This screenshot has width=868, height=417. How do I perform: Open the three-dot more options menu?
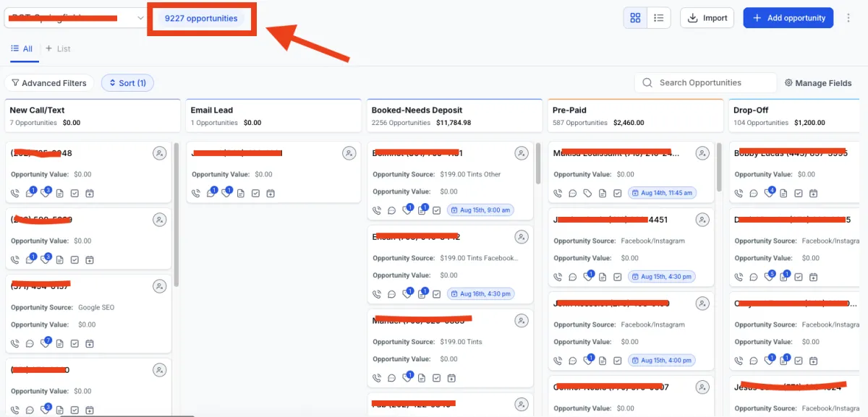(849, 18)
